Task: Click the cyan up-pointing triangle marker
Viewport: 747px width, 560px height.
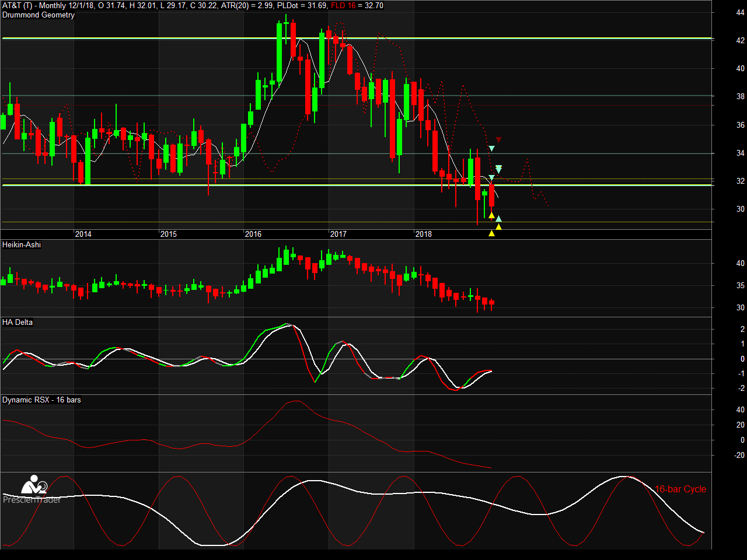Action: pos(498,219)
